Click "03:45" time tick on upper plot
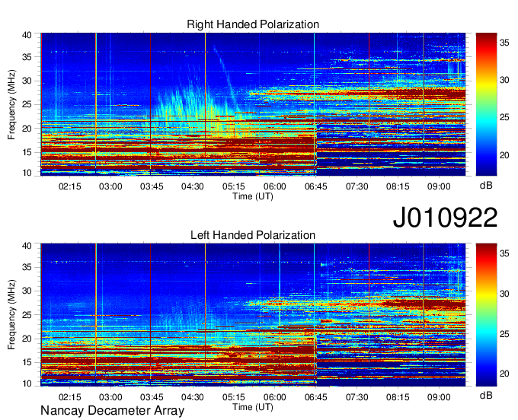518x420 pixels. pyautogui.click(x=152, y=186)
